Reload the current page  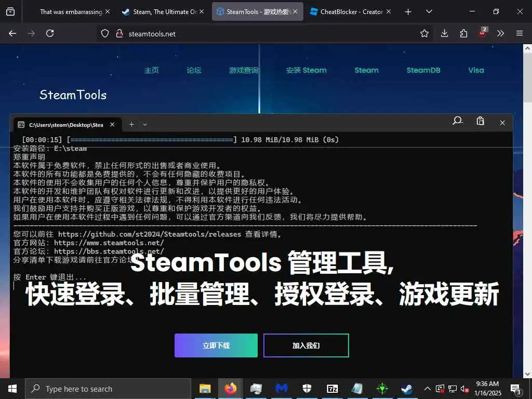(x=50, y=33)
